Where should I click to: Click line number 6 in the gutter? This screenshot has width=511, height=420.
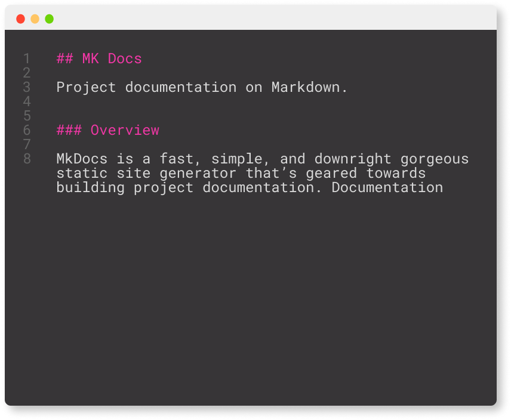pyautogui.click(x=26, y=130)
